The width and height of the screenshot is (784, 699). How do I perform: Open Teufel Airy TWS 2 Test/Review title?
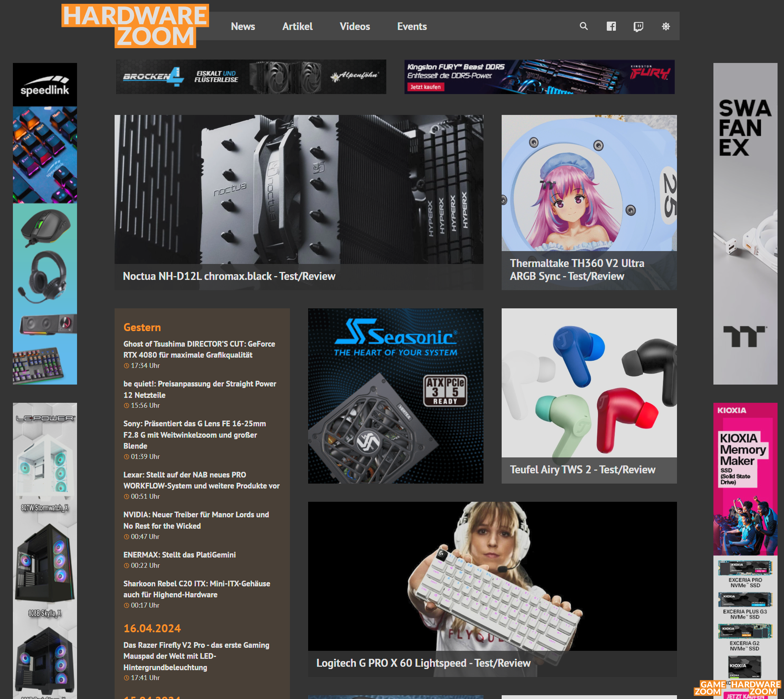(582, 469)
